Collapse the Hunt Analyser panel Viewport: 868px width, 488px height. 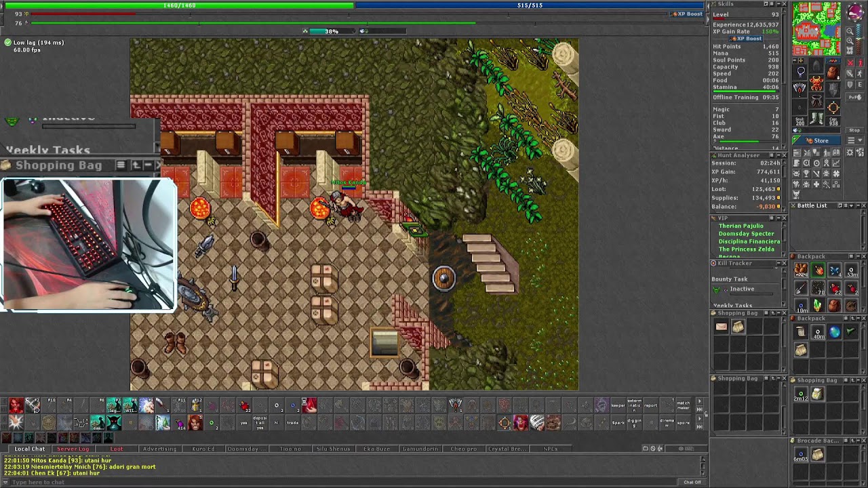coord(777,155)
